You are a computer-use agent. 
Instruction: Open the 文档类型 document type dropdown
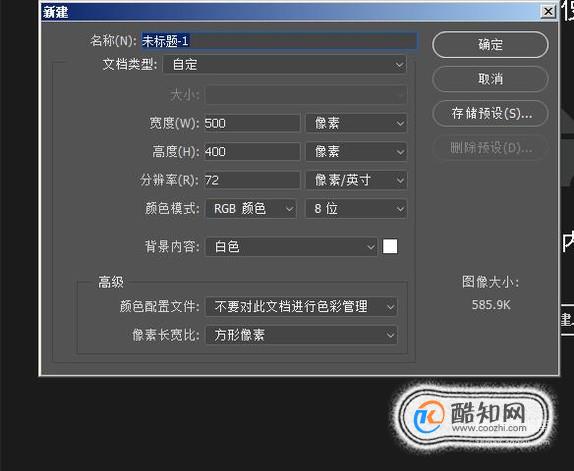285,65
